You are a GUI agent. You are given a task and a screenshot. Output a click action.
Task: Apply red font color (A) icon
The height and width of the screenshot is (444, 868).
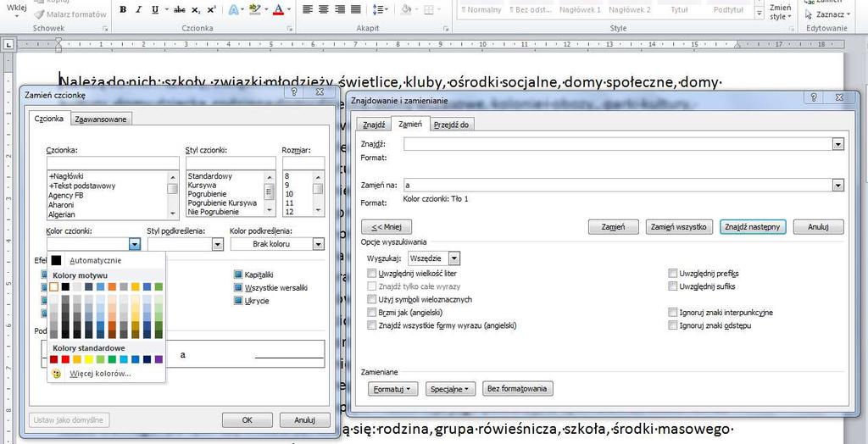coord(278,9)
